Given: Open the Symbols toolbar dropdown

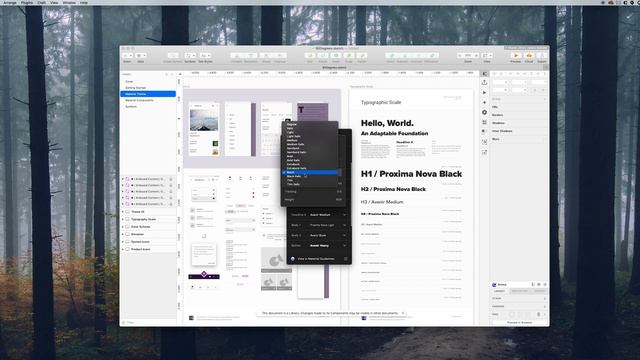Looking at the screenshot, I should [x=190, y=56].
